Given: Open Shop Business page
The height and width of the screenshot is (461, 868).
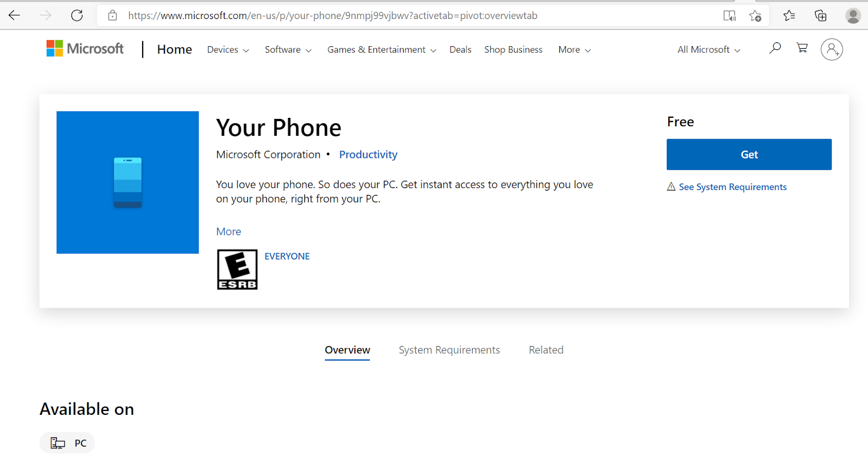Looking at the screenshot, I should tap(513, 49).
